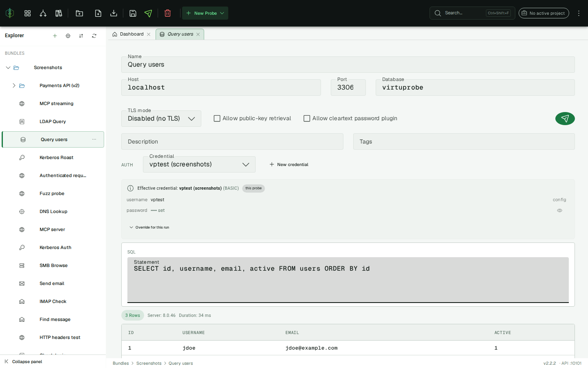This screenshot has height=368, width=588.
Task: Click the Tags field
Action: coord(464,141)
